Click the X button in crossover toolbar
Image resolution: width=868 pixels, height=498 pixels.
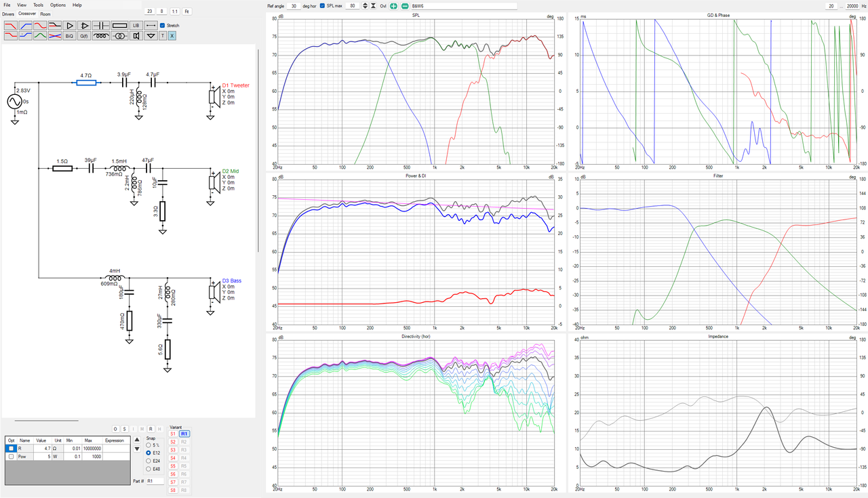(172, 35)
